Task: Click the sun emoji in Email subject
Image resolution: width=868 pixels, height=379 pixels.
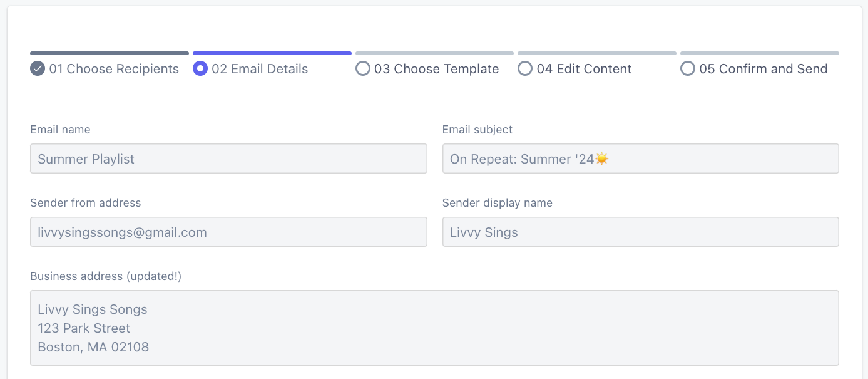Action: click(602, 159)
